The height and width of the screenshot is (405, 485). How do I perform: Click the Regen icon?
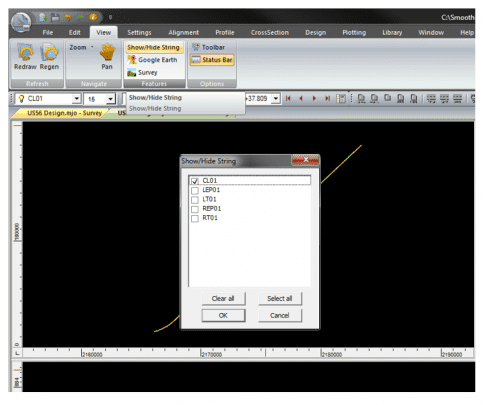(x=49, y=53)
